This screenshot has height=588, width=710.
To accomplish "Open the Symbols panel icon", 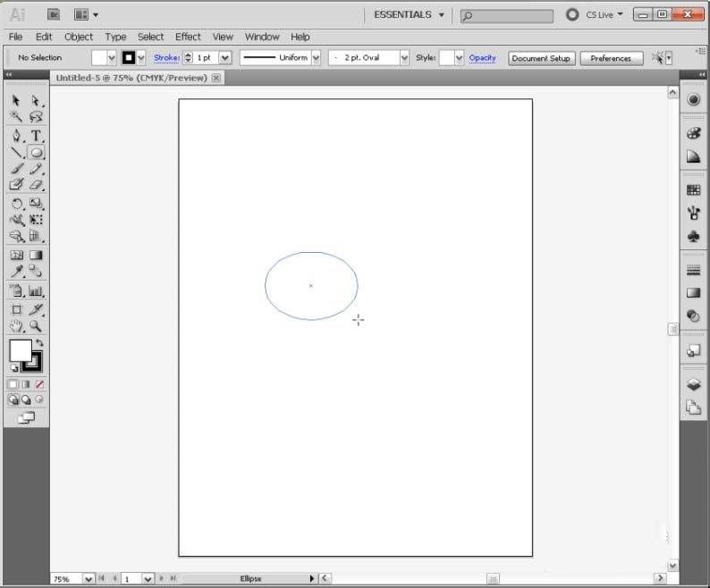I will click(x=693, y=237).
